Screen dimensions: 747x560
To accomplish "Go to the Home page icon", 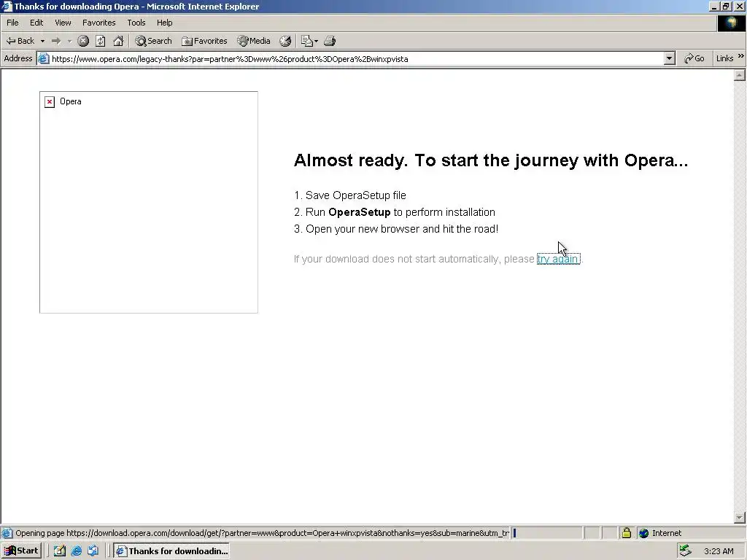I will pyautogui.click(x=118, y=41).
